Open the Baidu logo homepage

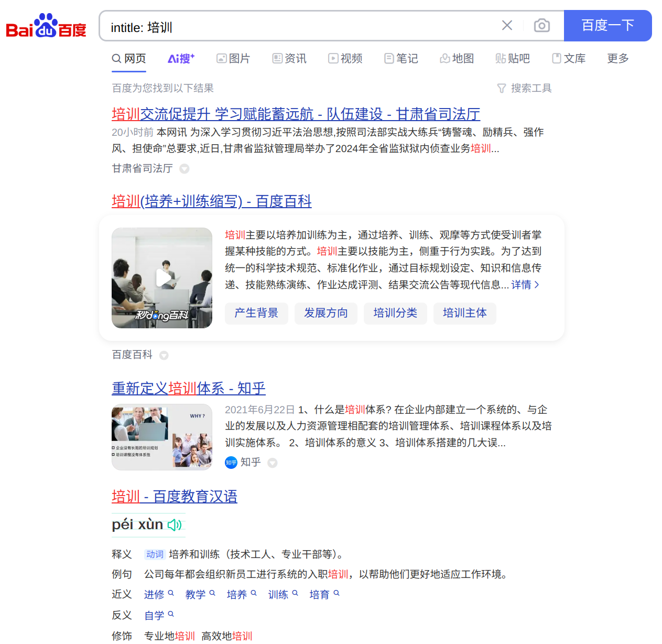[46, 26]
